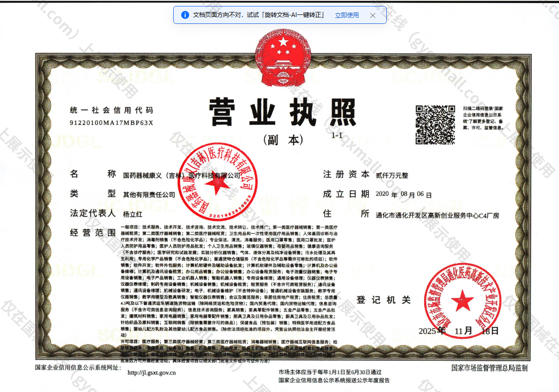
Task: Click the company name 国药器械康义（吉林）医疗科技有限公司
Action: 182,175
